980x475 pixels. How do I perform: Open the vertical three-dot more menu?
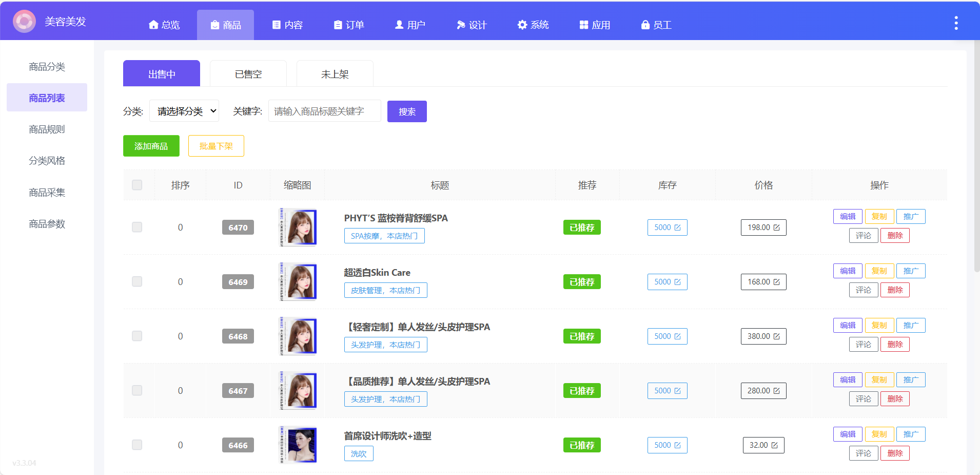955,23
